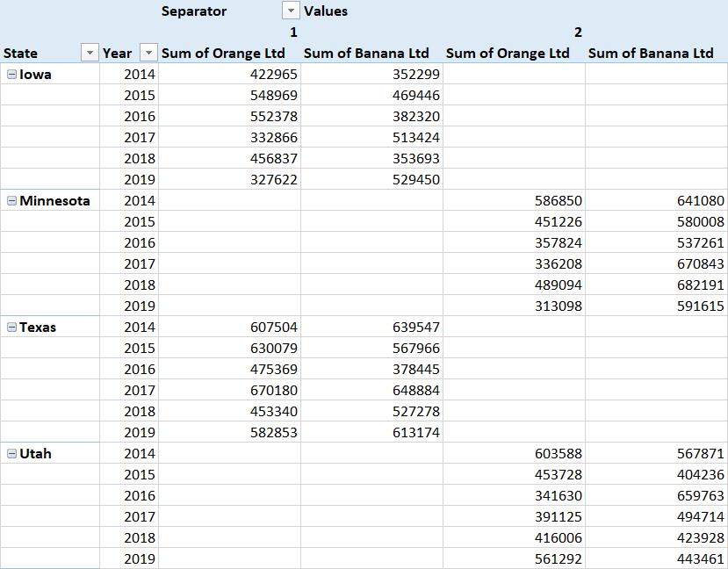The height and width of the screenshot is (569, 728).
Task: Click cell with value 327622
Action: pos(229,180)
